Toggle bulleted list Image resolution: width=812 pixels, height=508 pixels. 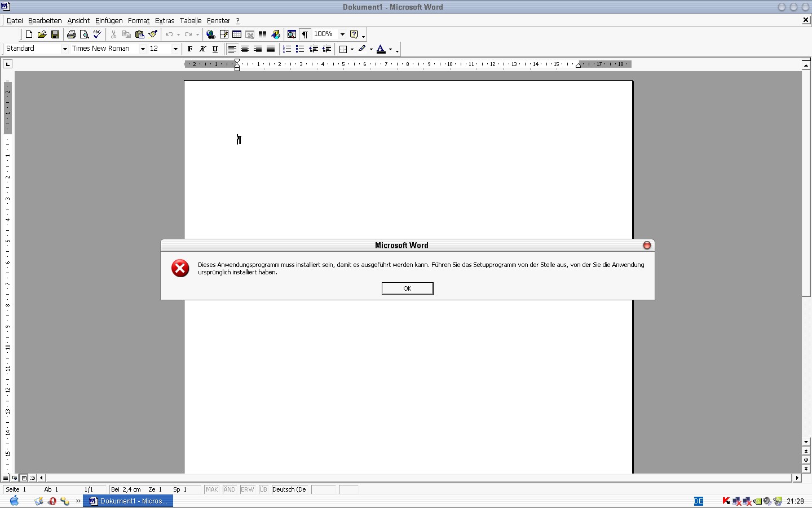[300, 49]
